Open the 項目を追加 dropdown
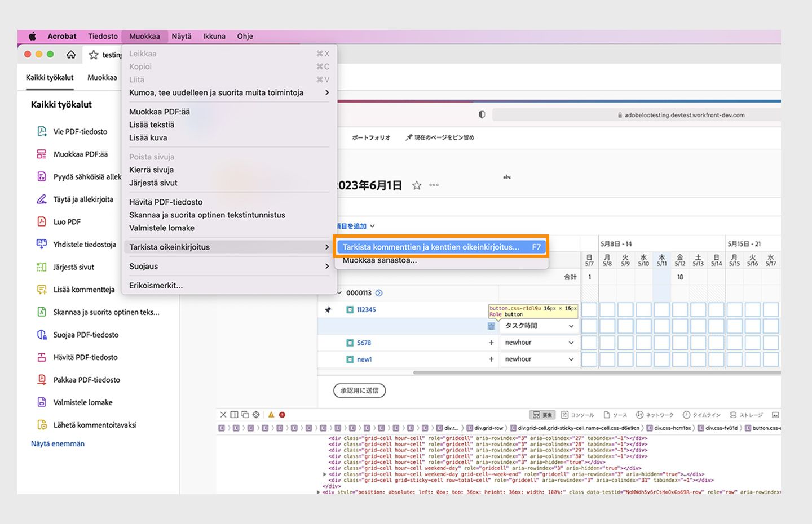The width and height of the screenshot is (812, 524). [355, 226]
